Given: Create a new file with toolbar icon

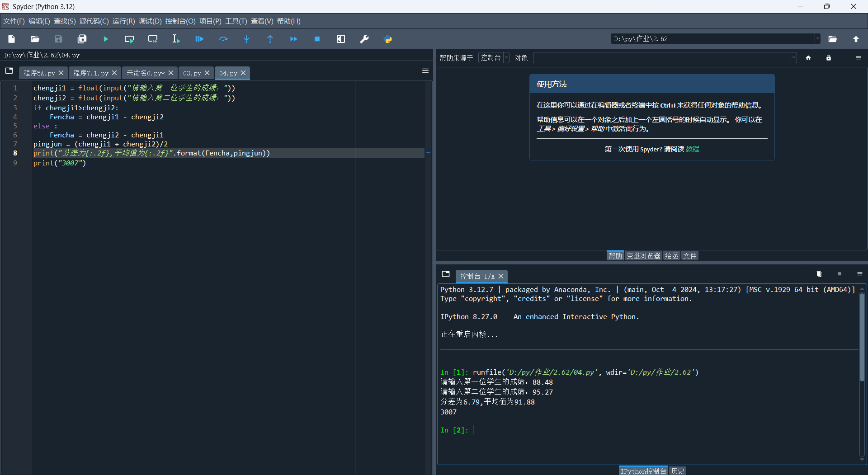Looking at the screenshot, I should tap(12, 39).
